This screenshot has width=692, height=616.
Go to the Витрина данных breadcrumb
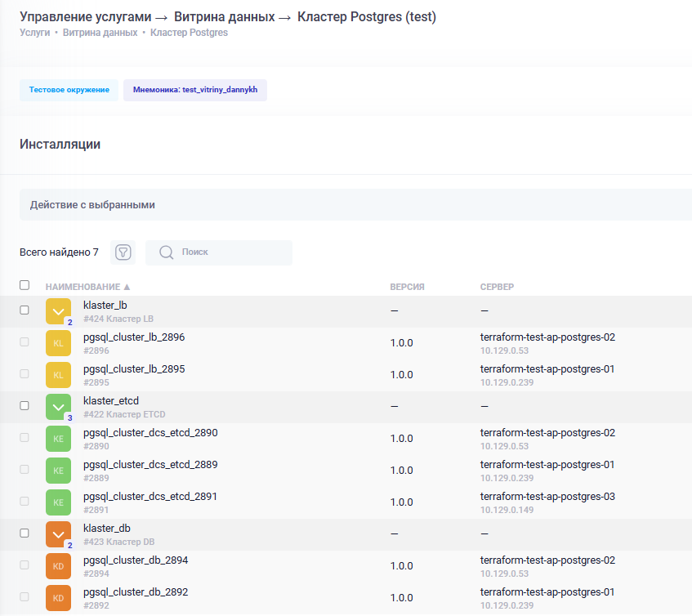pos(100,33)
